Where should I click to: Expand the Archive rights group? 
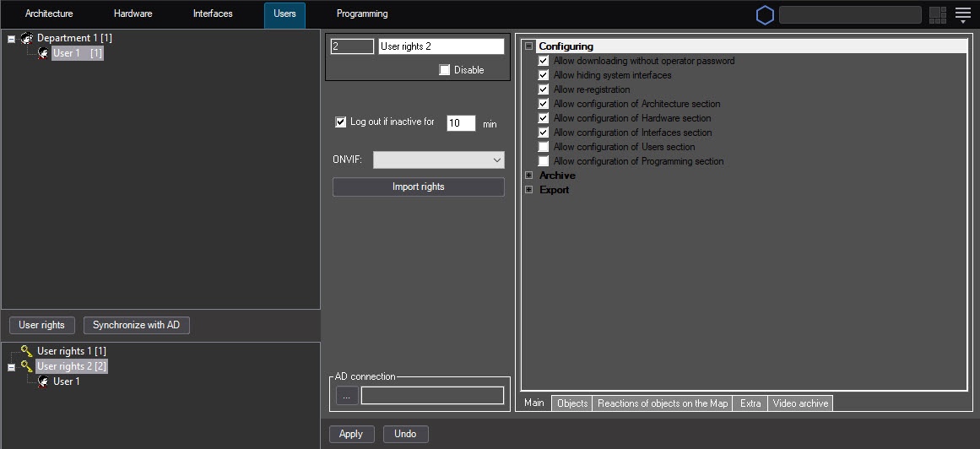pyautogui.click(x=529, y=176)
